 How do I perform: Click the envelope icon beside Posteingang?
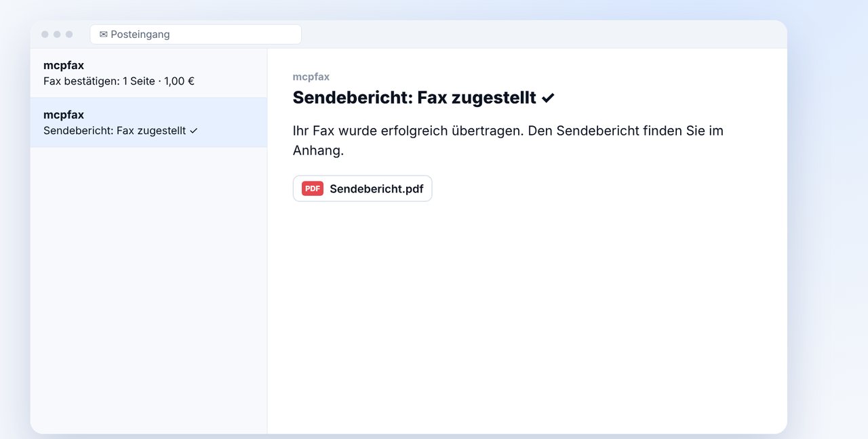click(104, 35)
